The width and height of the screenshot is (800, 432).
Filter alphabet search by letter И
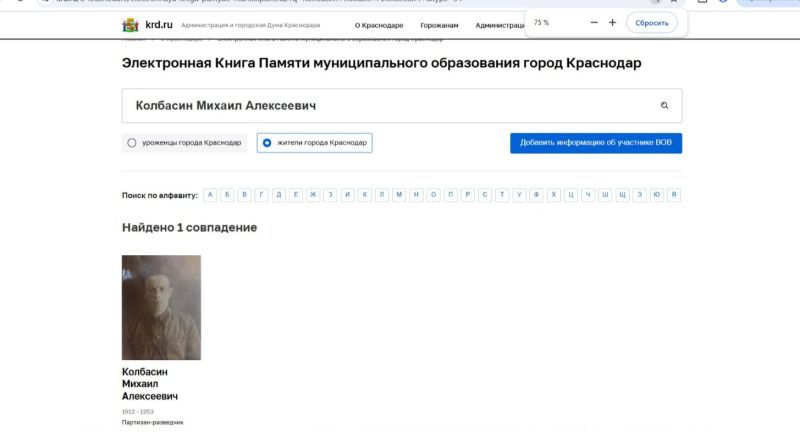click(347, 195)
